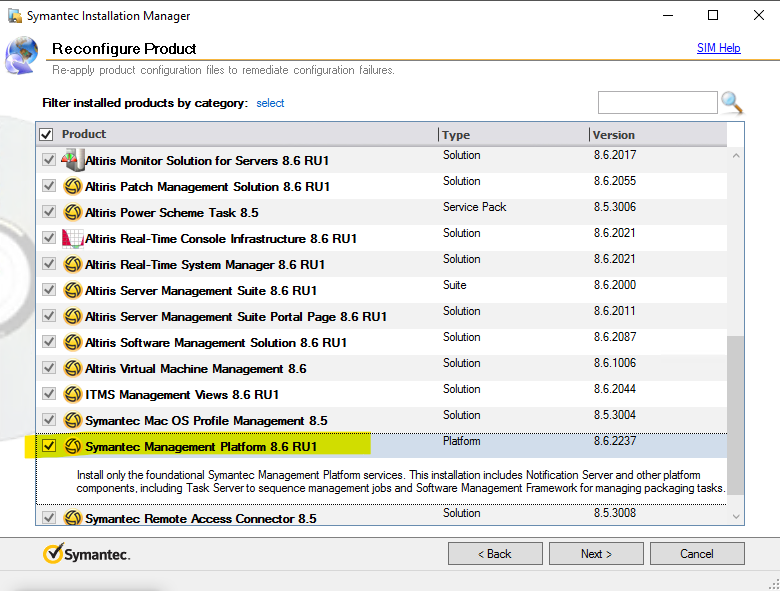This screenshot has width=780, height=591.
Task: Click into the product search field
Action: tap(657, 102)
